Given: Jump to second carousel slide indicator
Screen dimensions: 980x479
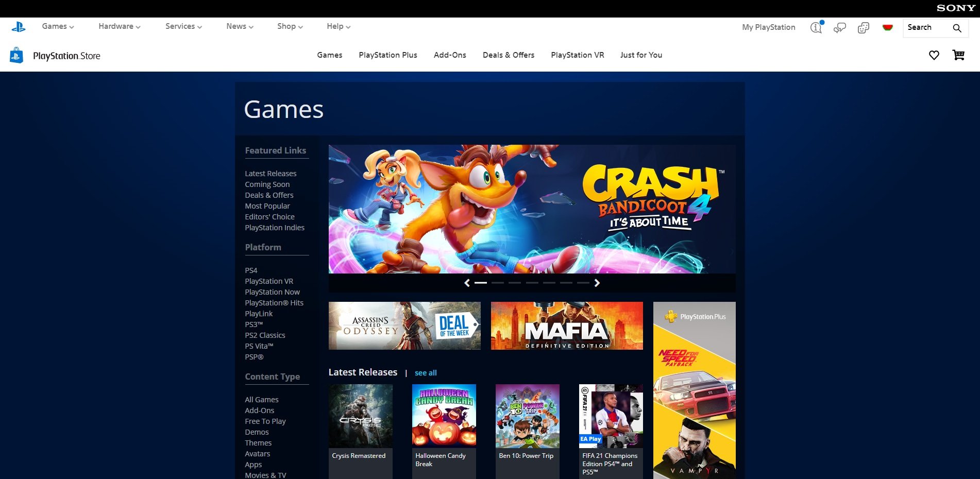Looking at the screenshot, I should click(498, 283).
